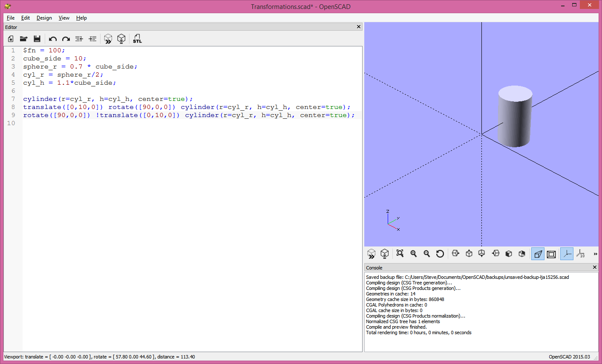
Task: Open an existing SCAD file
Action: point(23,38)
